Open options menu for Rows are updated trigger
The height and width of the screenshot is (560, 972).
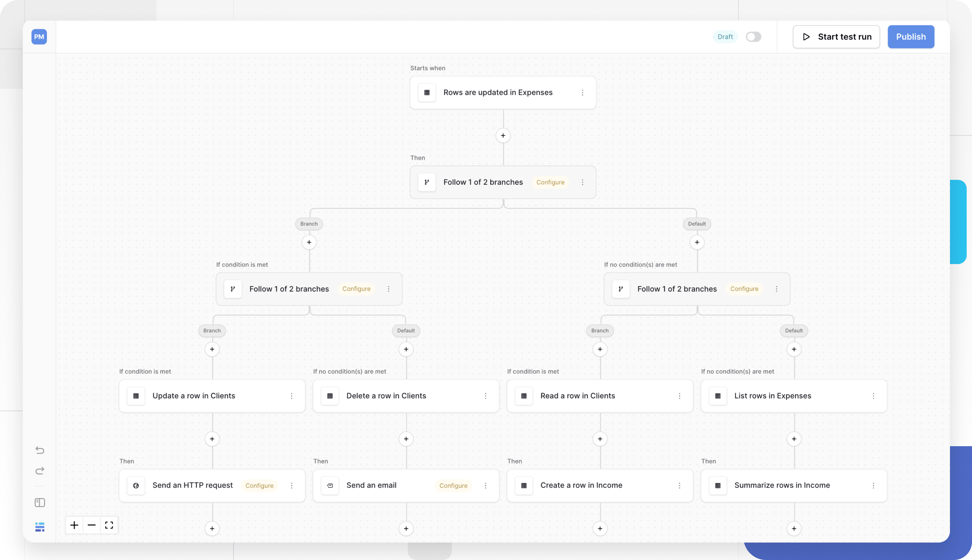pyautogui.click(x=582, y=93)
